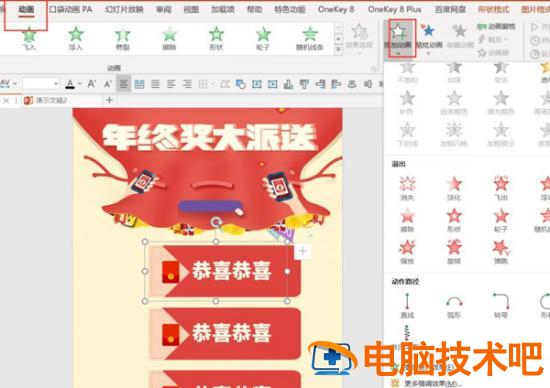The height and width of the screenshot is (388, 550).
Task: Click the play-in-frame icon in quick toolbar
Action: [272, 84]
